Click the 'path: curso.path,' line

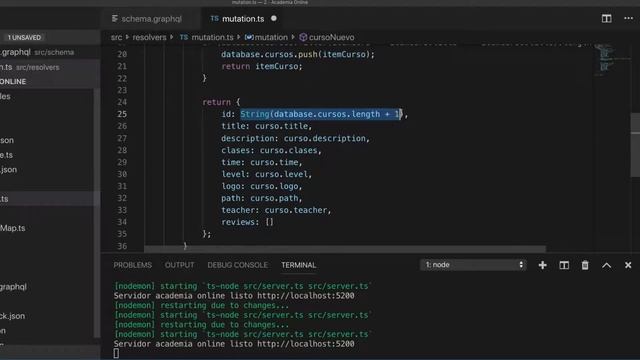pyautogui.click(x=262, y=198)
